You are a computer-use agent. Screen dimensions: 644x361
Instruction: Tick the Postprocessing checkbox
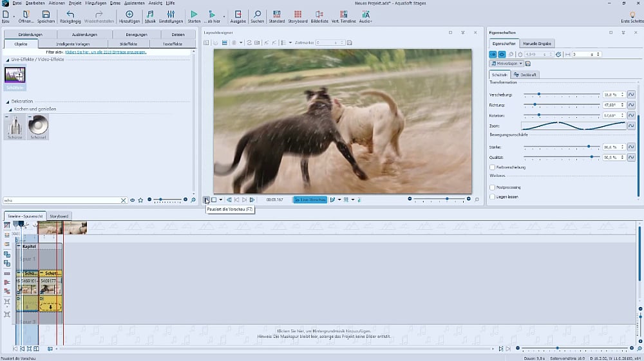493,188
